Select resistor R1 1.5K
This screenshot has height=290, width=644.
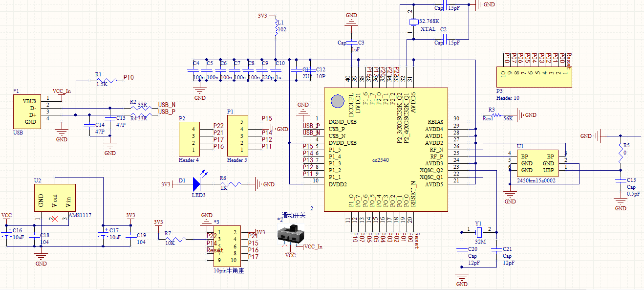(x=107, y=80)
